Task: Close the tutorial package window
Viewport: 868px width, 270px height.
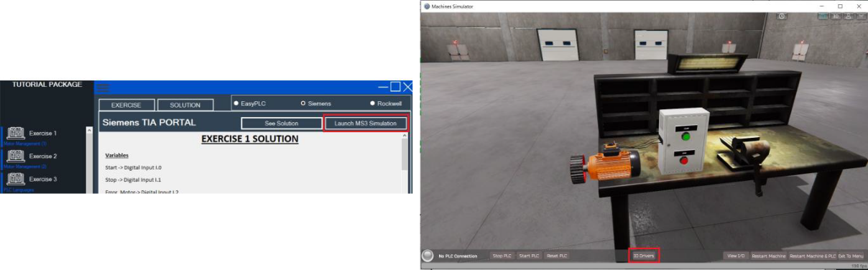Action: pyautogui.click(x=408, y=87)
